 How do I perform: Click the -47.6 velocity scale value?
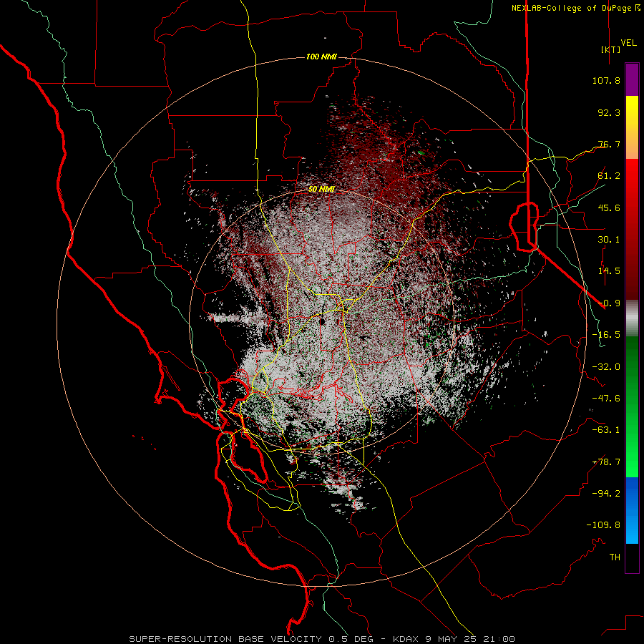coord(606,399)
